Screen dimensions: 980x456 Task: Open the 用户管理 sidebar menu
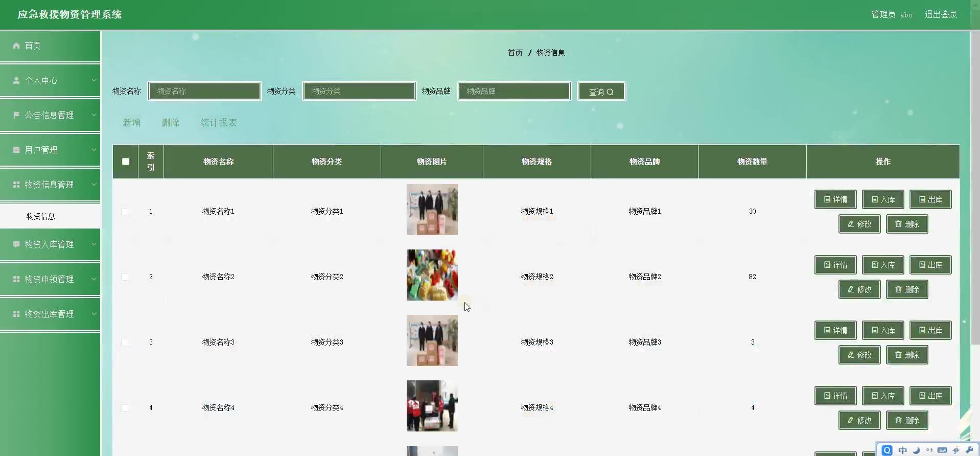(x=50, y=150)
